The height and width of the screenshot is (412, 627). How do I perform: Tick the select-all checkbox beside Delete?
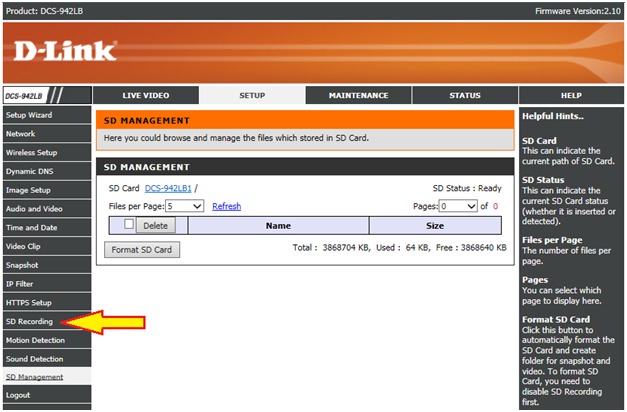127,225
